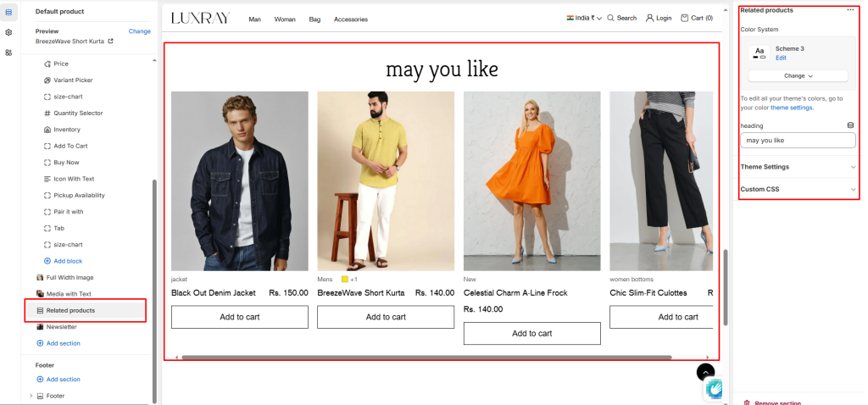The height and width of the screenshot is (405, 868).
Task: Click the dynamic source icon beside heading
Action: point(851,125)
